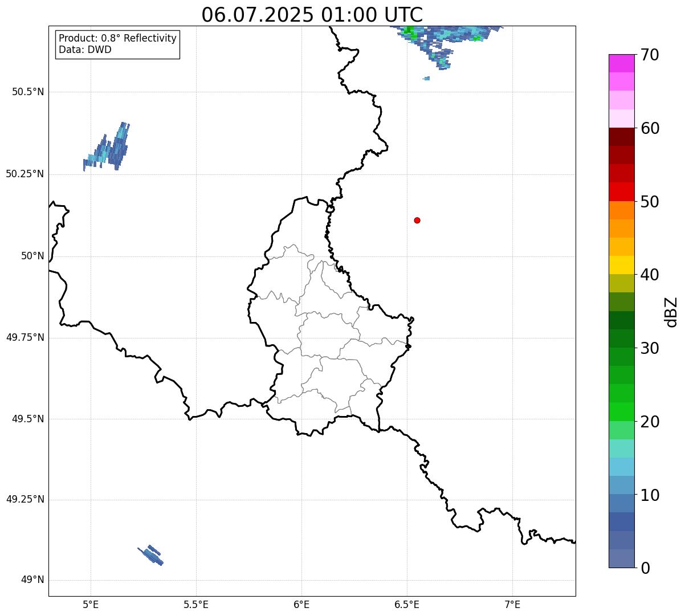
Task: Click the colorbar tick value 40
Action: pos(650,275)
